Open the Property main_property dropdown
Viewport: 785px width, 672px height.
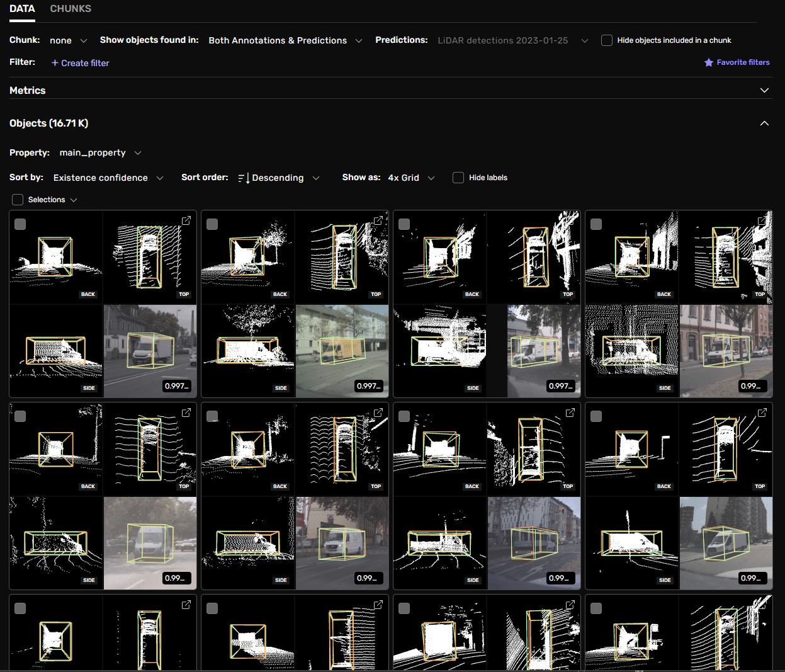click(100, 152)
